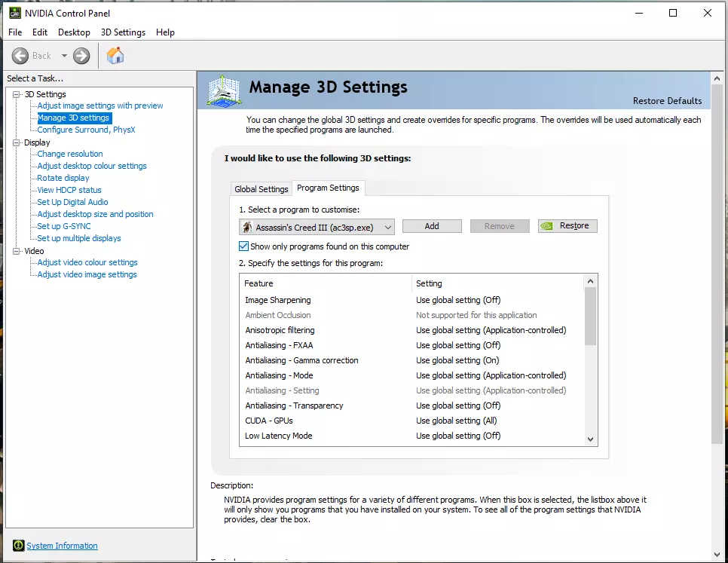
Task: Uncheck Show only programs found on this computer
Action: point(243,246)
